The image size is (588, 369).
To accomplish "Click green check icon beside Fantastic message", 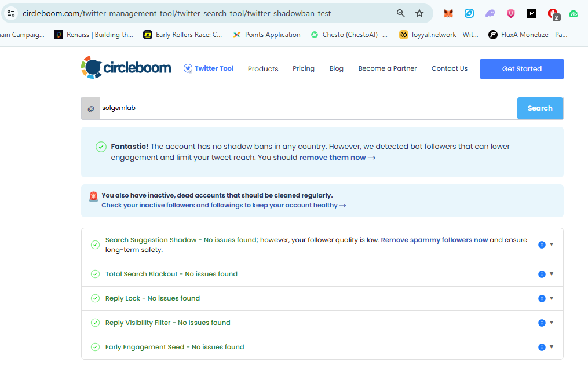I will 101,147.
